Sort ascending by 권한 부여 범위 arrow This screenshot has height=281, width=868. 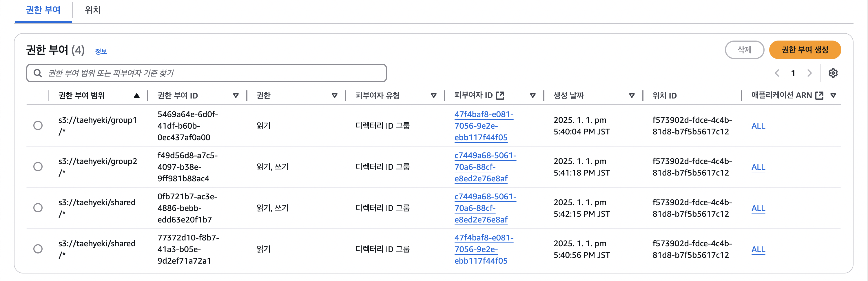click(x=136, y=96)
